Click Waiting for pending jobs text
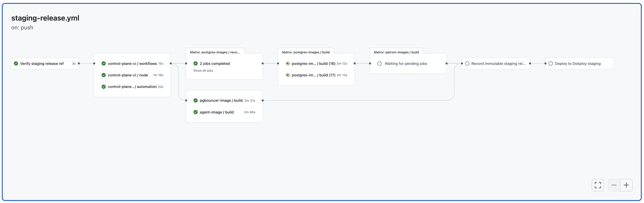The width and height of the screenshot is (644, 203). point(406,64)
